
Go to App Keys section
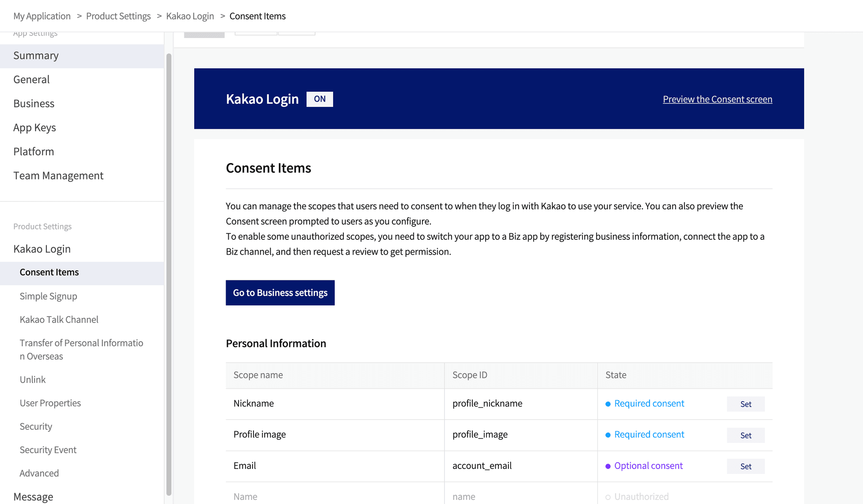35,128
